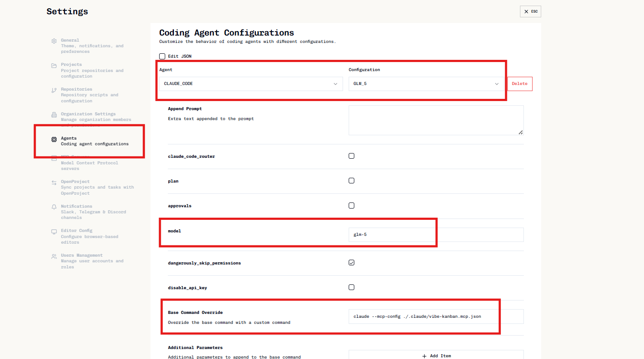Click the Editor Config monitor icon
The image size is (644, 359).
pyautogui.click(x=54, y=232)
